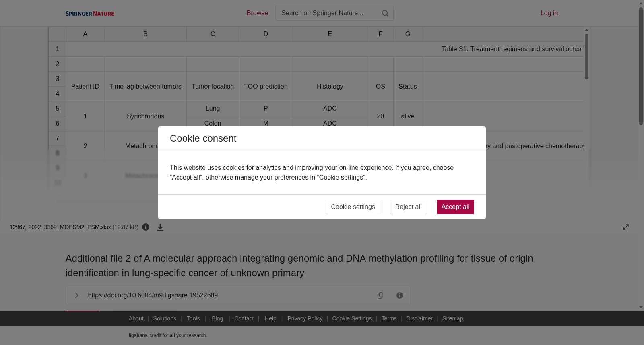
Task: Reject all cookies
Action: pyautogui.click(x=408, y=207)
